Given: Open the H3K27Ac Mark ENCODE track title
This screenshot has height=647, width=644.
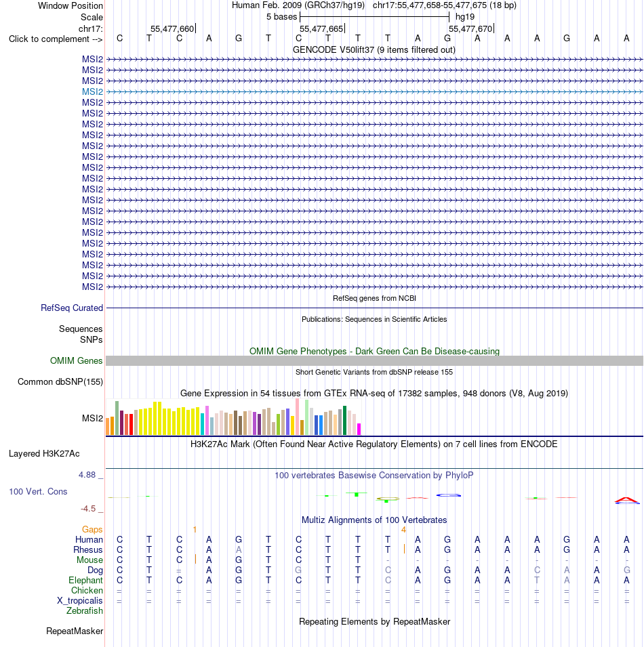Looking at the screenshot, I should (374, 444).
